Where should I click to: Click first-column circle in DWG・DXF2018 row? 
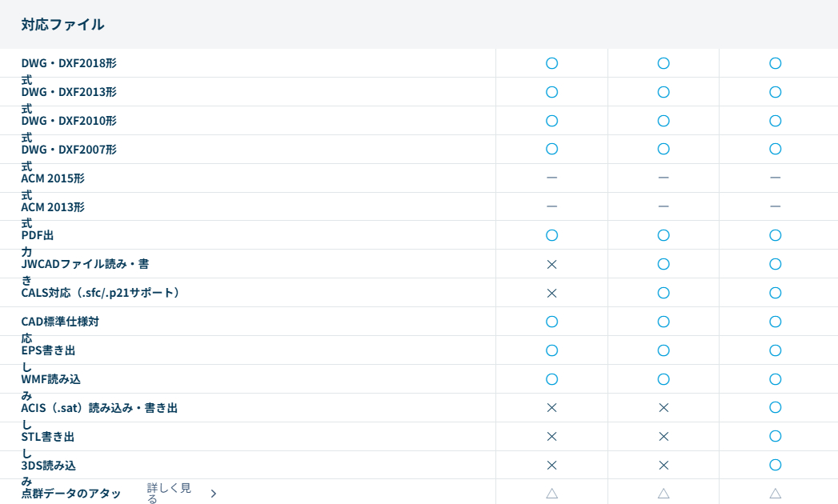[551, 63]
